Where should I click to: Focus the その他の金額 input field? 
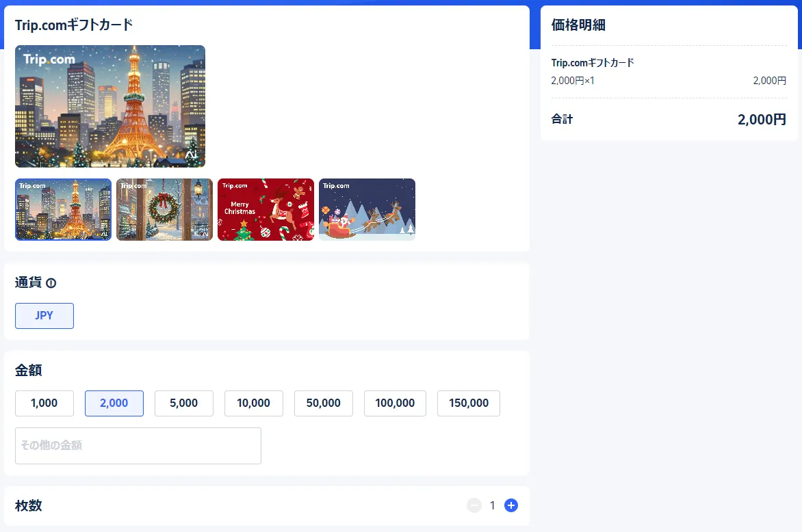point(138,446)
